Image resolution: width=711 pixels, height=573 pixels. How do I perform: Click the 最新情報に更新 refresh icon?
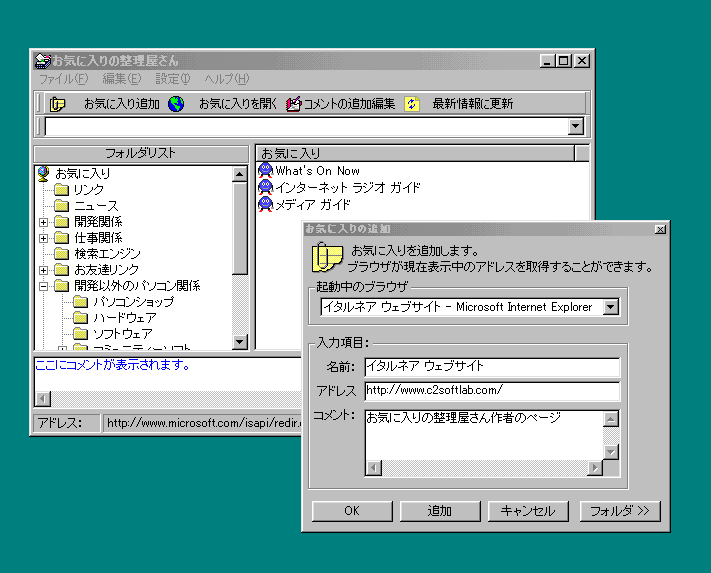click(x=412, y=104)
